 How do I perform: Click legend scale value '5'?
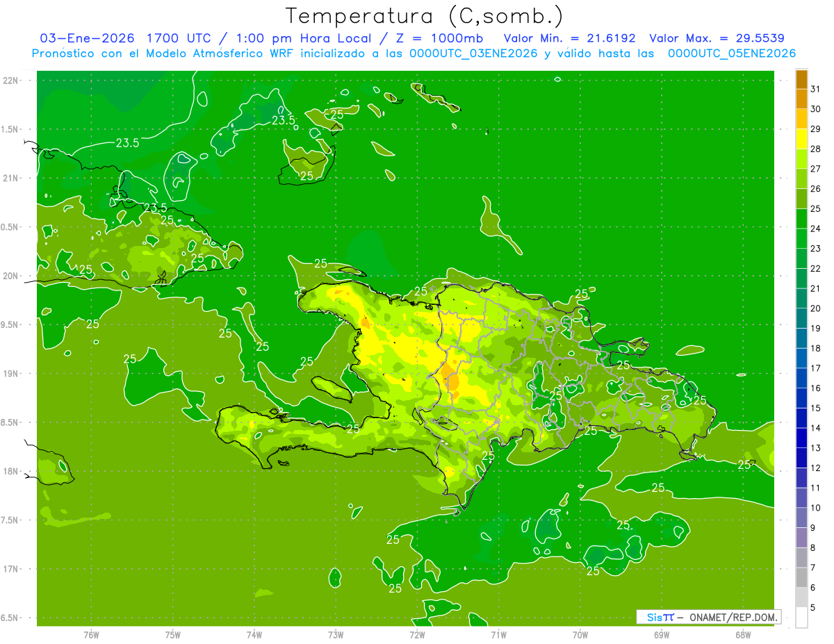pyautogui.click(x=813, y=608)
